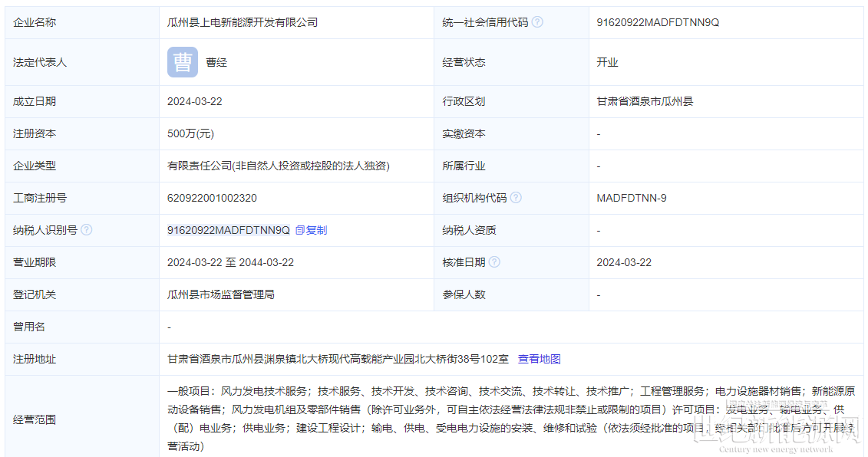Click the registered capital value 500万(元)
Screen dimensions: 868x457
(x=190, y=133)
